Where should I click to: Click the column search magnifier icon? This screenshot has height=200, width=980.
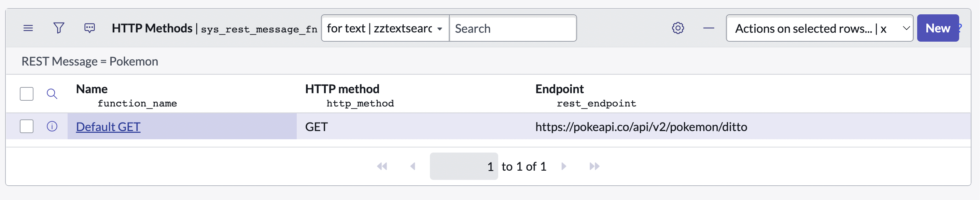[x=52, y=94]
